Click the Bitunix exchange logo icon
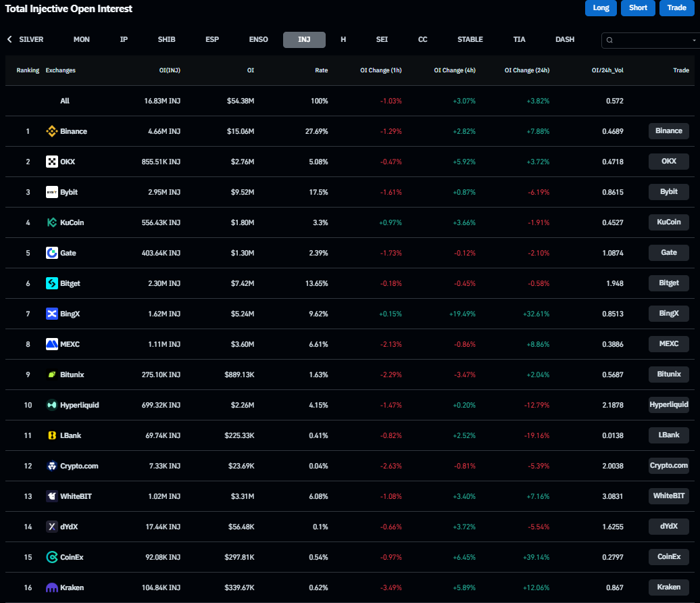Screen dimensions: 700x603 pyautogui.click(x=52, y=375)
